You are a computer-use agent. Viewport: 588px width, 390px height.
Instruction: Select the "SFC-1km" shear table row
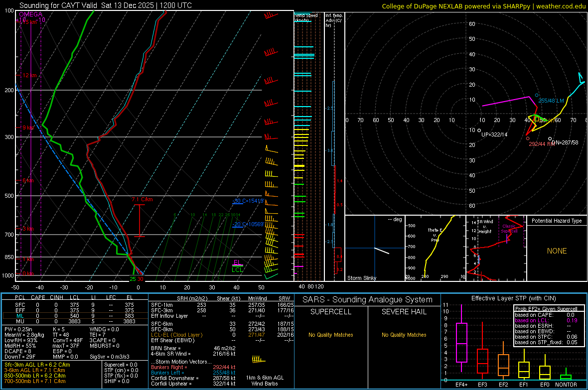pos(222,305)
